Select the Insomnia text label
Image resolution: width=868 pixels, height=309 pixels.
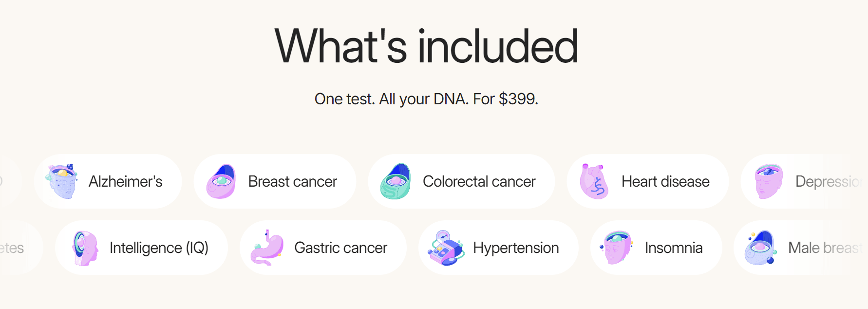(x=674, y=248)
